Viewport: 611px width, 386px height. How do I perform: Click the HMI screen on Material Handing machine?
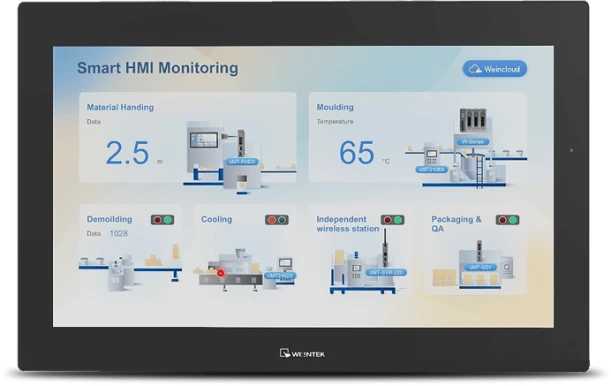(x=203, y=140)
